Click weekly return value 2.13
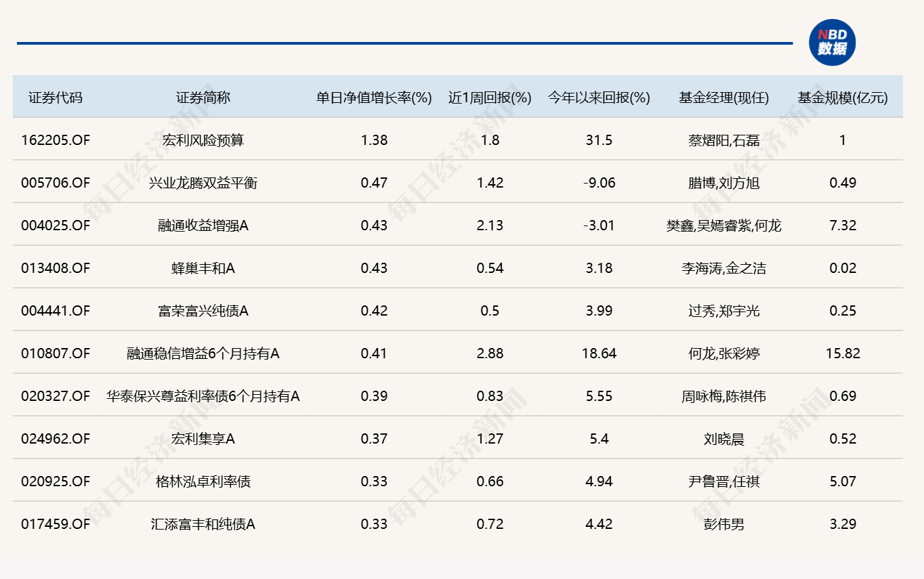The image size is (924, 579). tap(490, 226)
